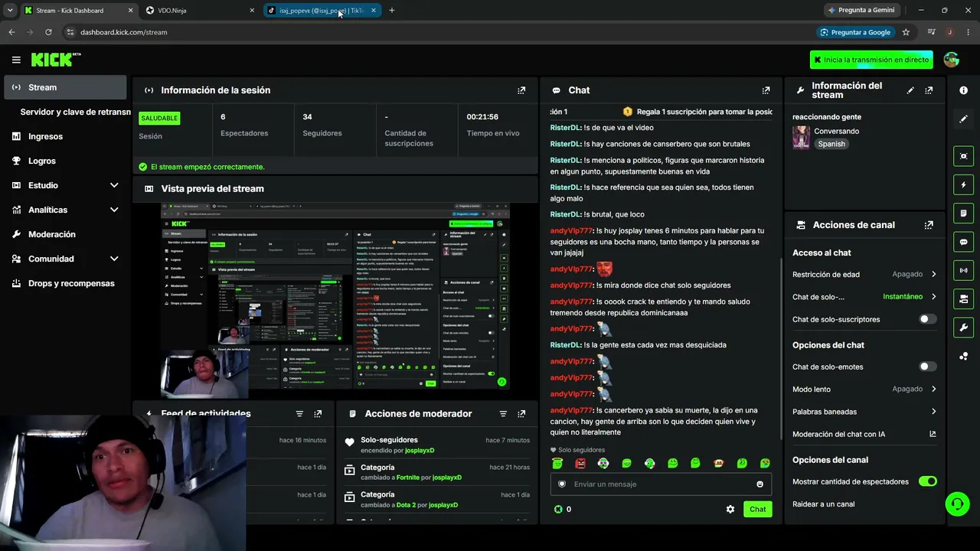This screenshot has height=551, width=980.
Task: Click the info icon in right rail
Action: (963, 90)
